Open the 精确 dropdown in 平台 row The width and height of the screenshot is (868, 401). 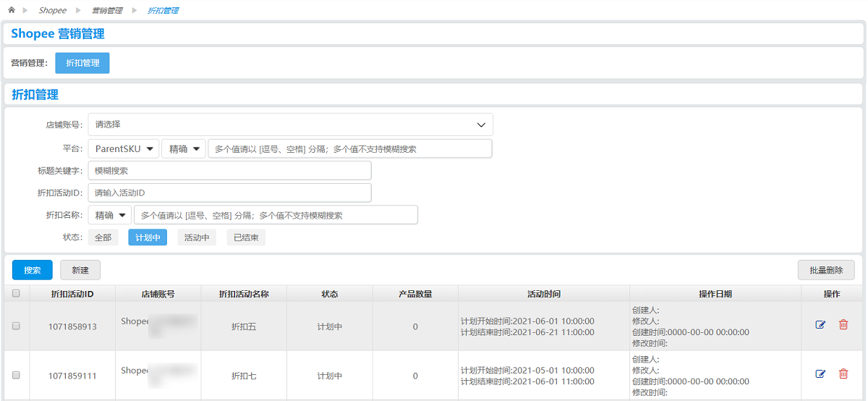pos(184,149)
